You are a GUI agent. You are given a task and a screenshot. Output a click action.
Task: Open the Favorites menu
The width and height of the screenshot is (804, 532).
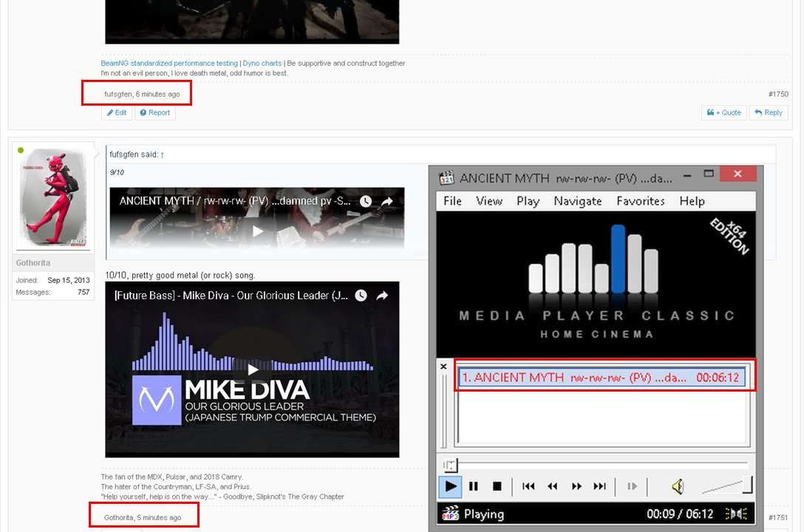point(641,202)
